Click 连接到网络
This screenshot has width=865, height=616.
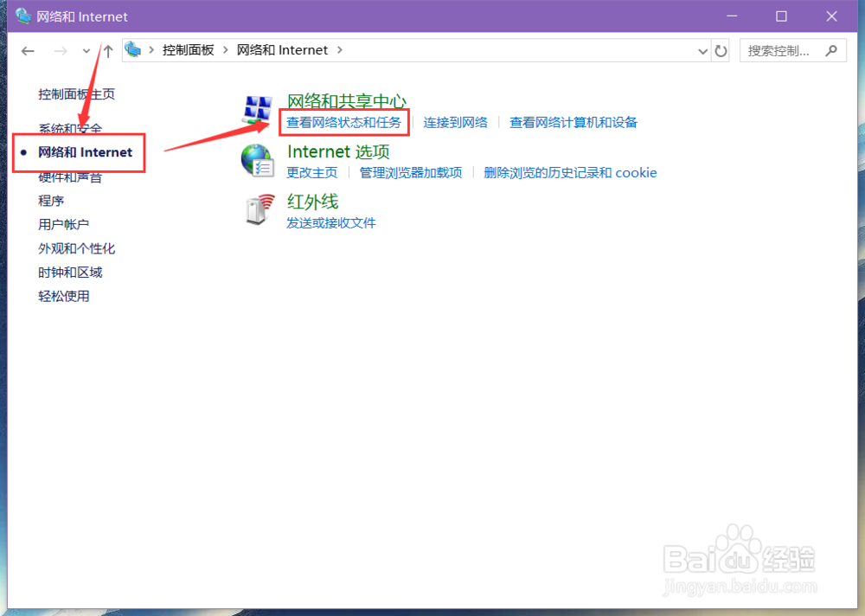[456, 121]
